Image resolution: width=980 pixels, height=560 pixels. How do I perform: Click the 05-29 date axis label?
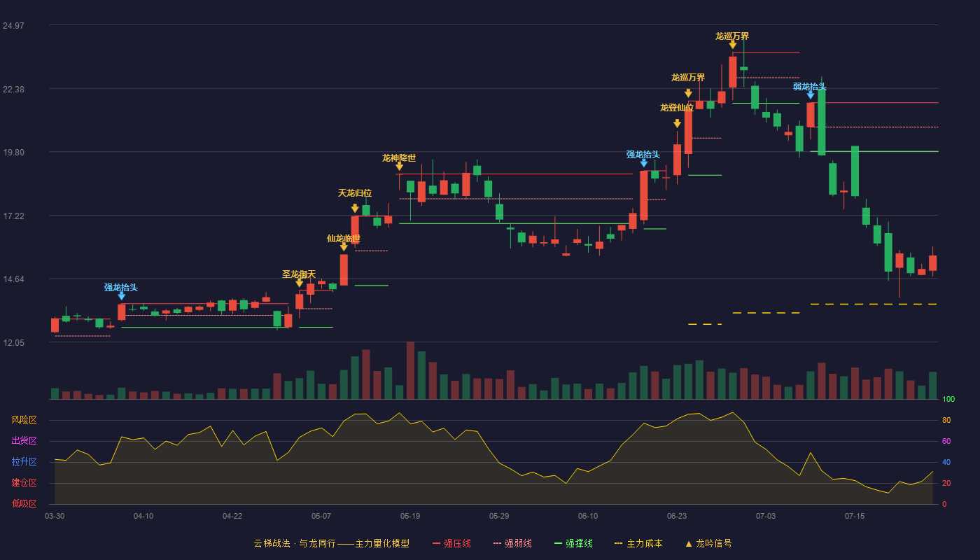499,516
